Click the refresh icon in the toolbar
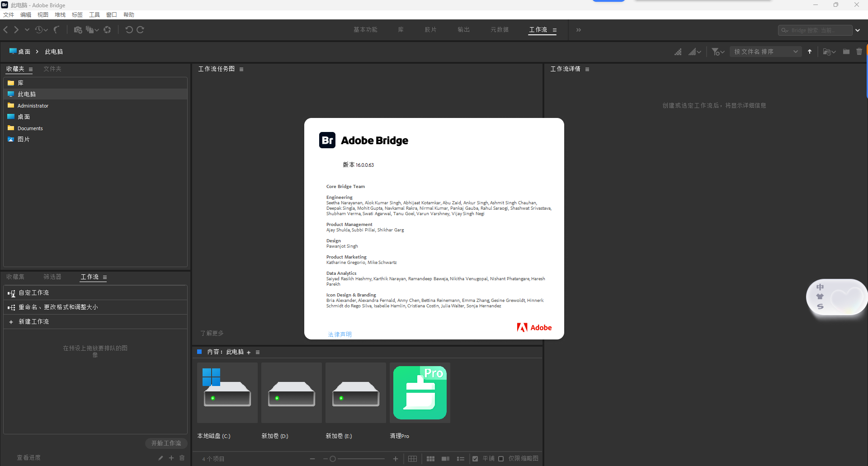 (108, 30)
